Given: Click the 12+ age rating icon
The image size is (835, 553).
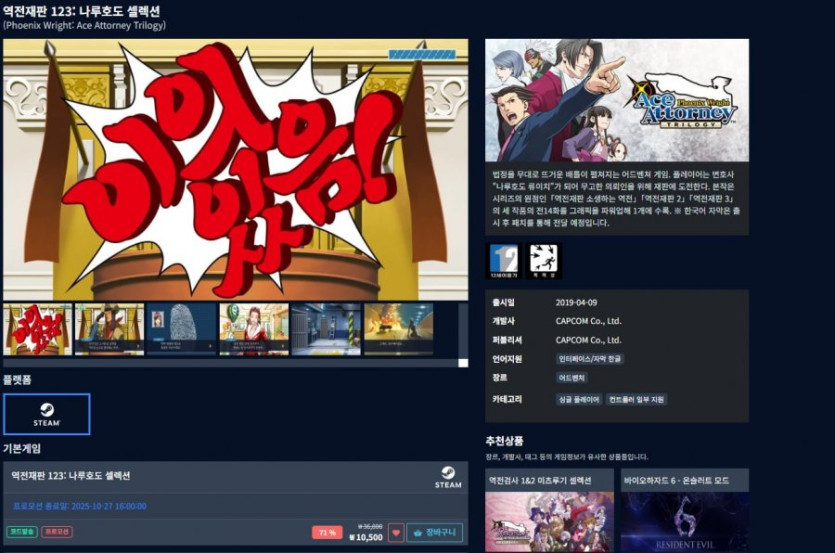Looking at the screenshot, I should coord(501,261).
